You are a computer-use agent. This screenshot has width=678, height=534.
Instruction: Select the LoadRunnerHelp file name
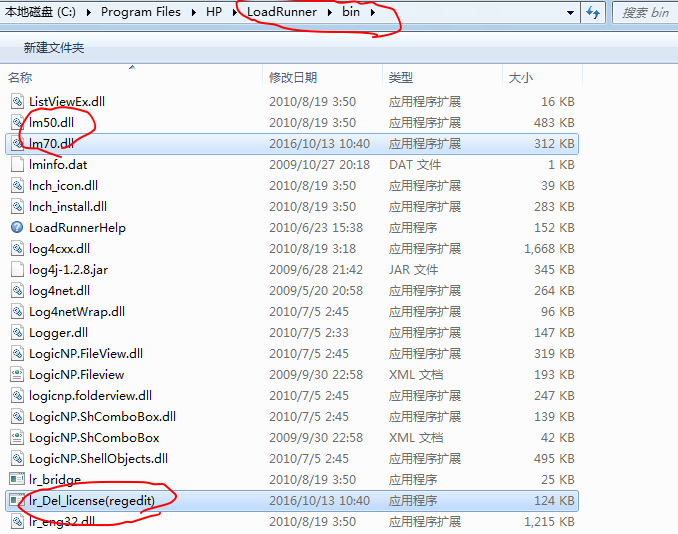click(x=77, y=228)
